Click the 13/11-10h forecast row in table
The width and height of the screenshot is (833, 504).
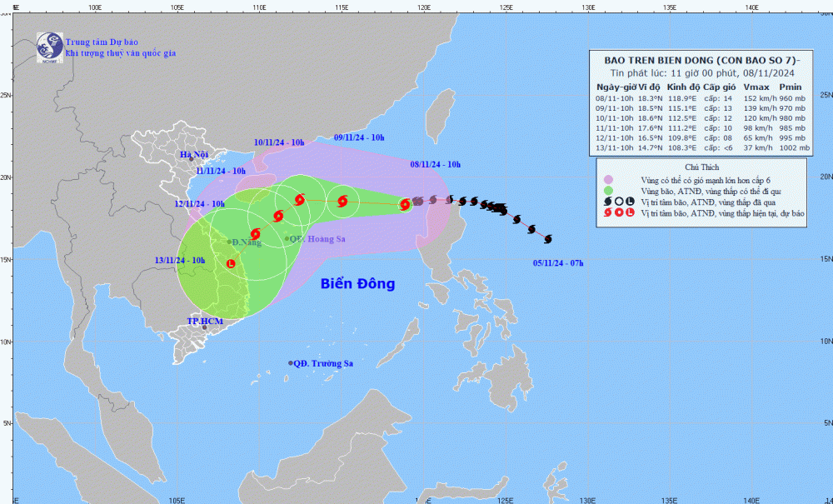point(701,147)
